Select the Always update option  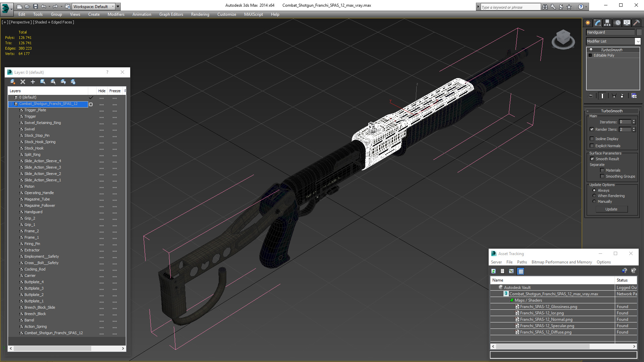[x=594, y=190]
